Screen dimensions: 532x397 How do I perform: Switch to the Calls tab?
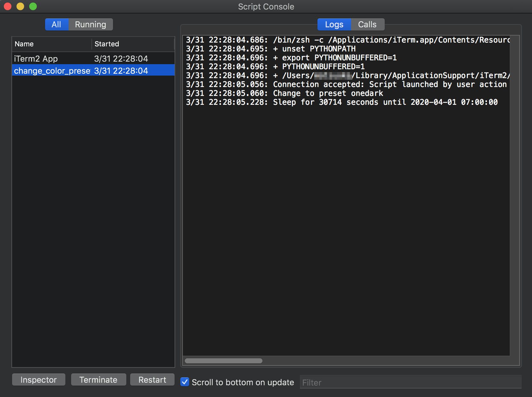(x=368, y=24)
